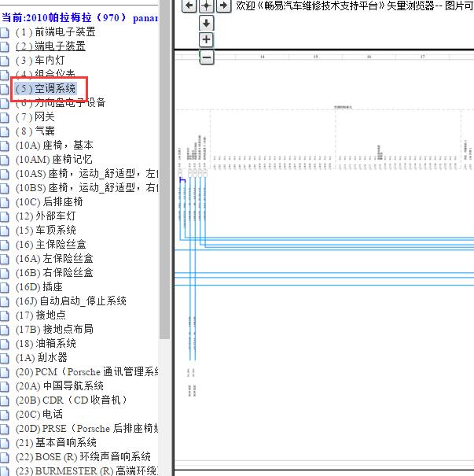Click the page icon beside (1A) 刮水器
474x476 pixels.
(x=4, y=358)
